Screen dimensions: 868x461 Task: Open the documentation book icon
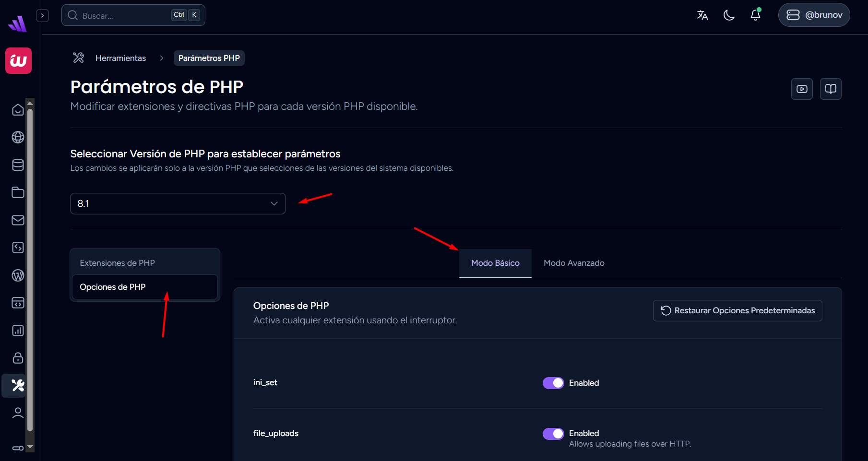click(x=831, y=89)
